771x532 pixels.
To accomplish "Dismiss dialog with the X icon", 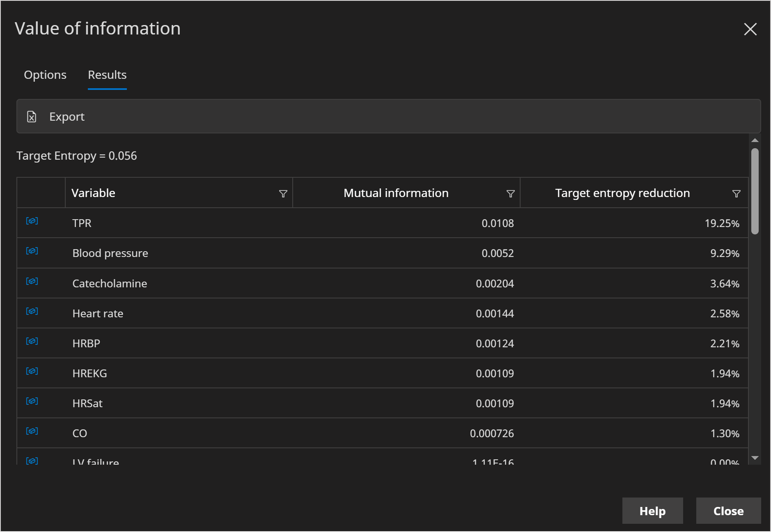I will tap(750, 29).
